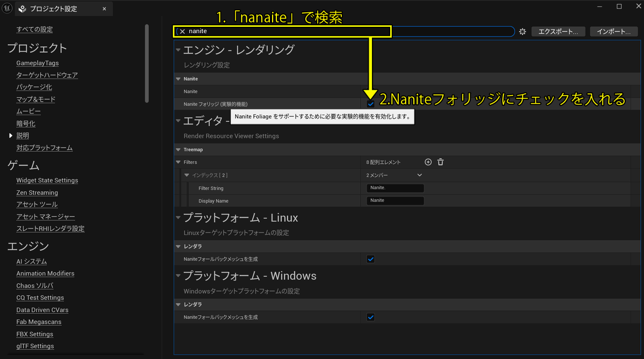Click the 8 配列エレメント text
Viewport: 644px width, 359px height.
pos(383,162)
